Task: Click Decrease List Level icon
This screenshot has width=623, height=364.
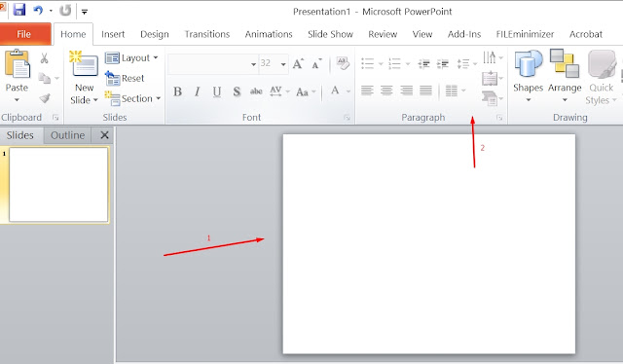Action: pos(423,63)
